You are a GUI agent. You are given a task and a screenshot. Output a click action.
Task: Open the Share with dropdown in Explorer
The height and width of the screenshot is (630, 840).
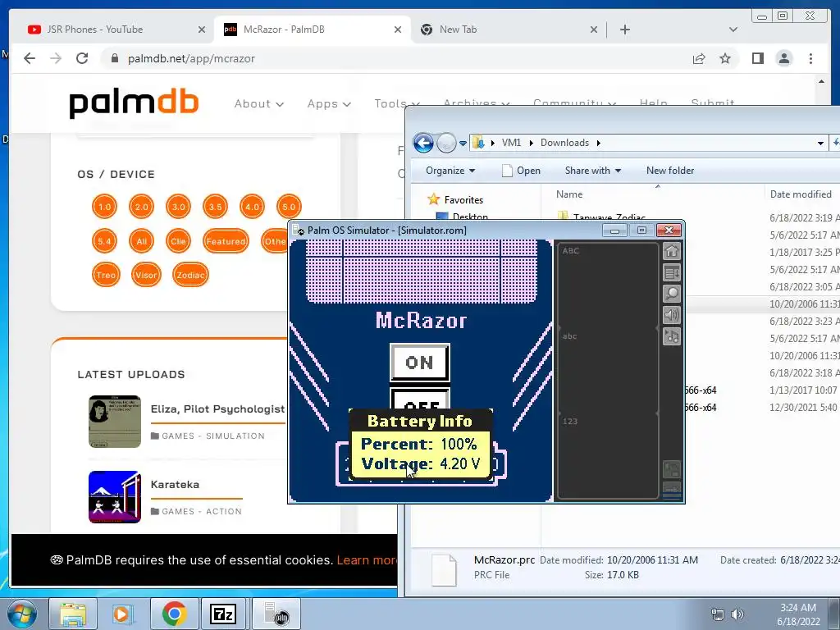coord(593,171)
